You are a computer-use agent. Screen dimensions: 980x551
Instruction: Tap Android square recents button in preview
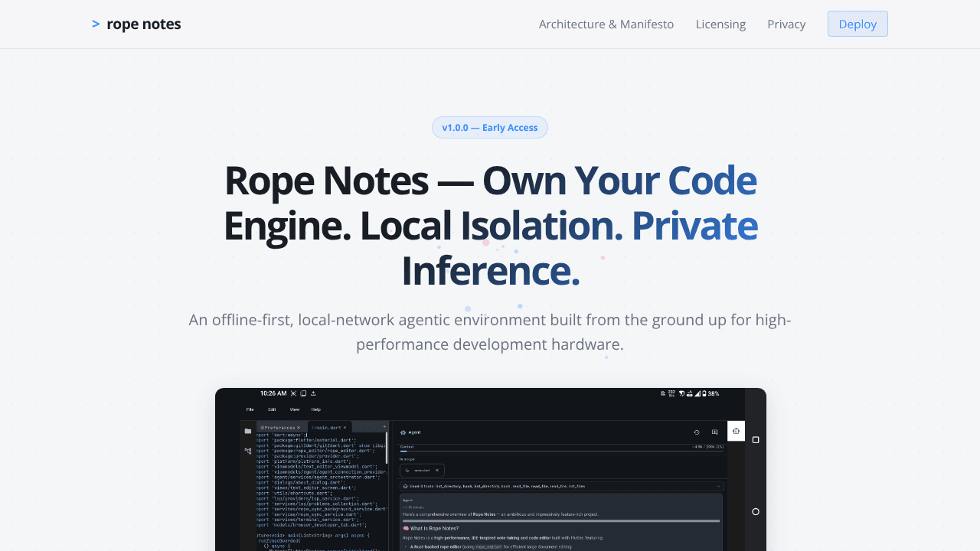pyautogui.click(x=756, y=440)
